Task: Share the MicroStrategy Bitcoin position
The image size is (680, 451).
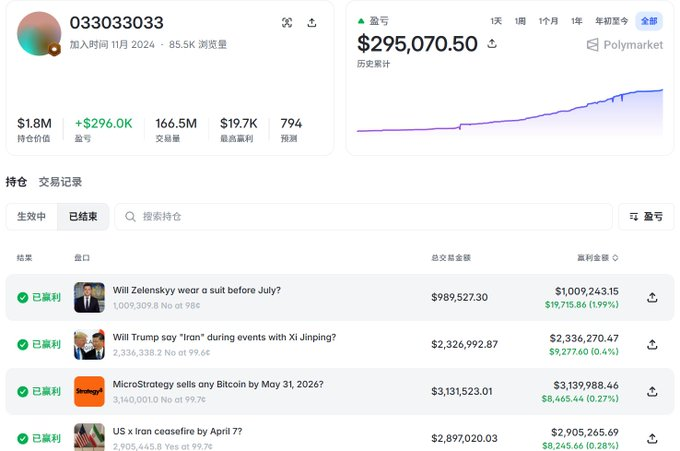Action: (652, 392)
